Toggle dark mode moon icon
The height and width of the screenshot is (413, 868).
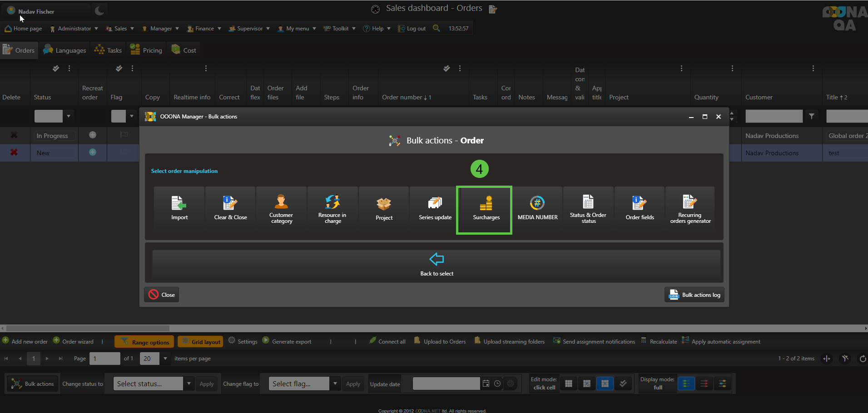coord(99,10)
